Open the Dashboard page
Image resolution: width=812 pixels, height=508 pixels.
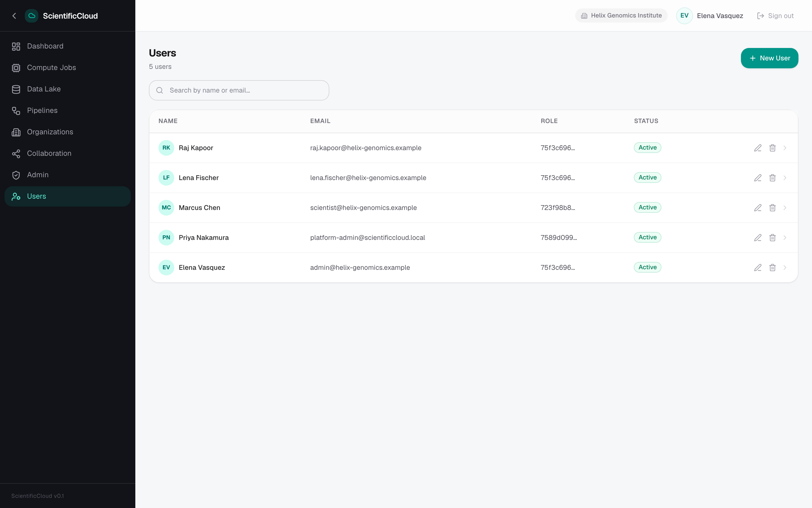tap(67, 46)
